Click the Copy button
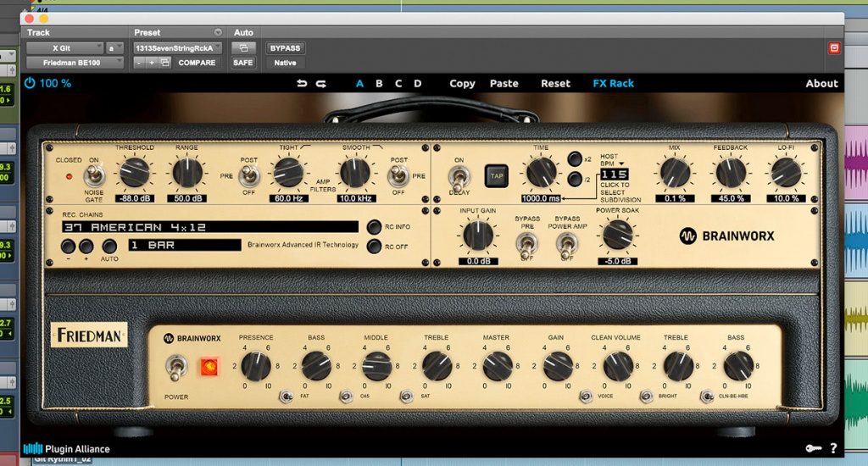Screen dimensions: 868x466 [x=462, y=84]
